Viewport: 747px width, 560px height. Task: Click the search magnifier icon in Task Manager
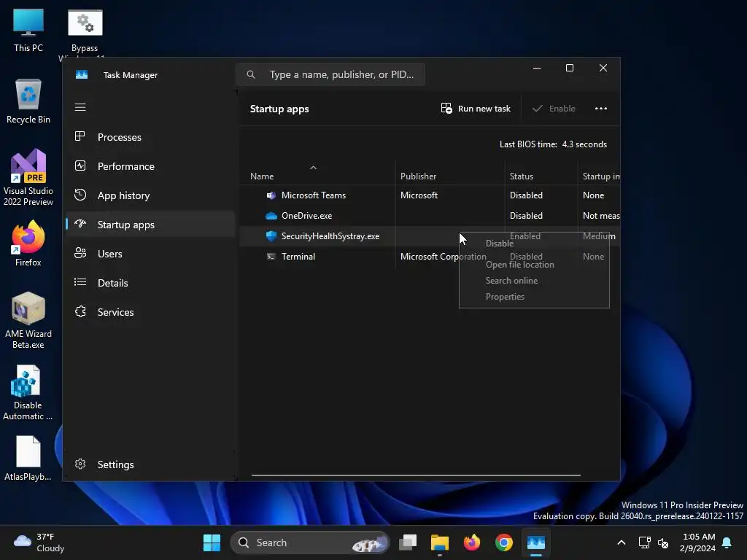tap(251, 74)
